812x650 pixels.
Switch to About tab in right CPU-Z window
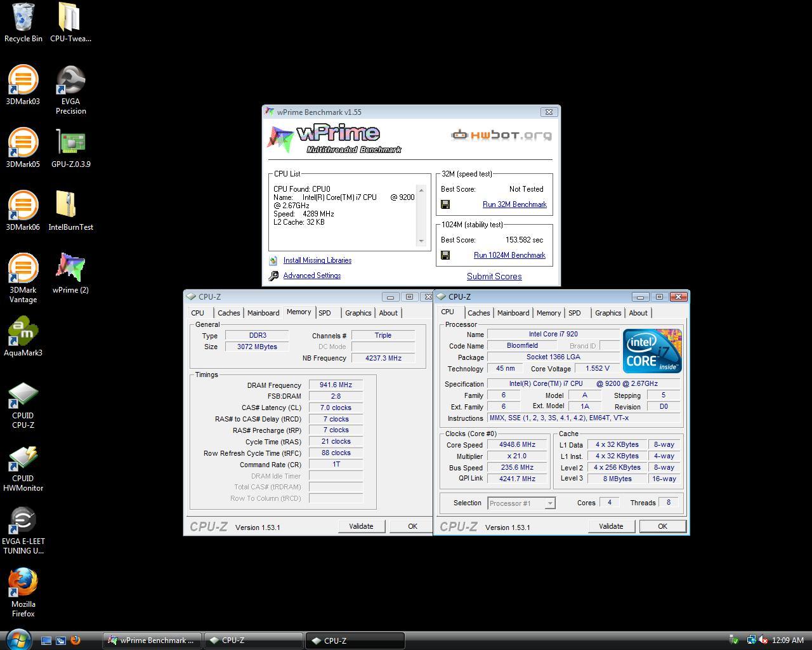click(638, 313)
